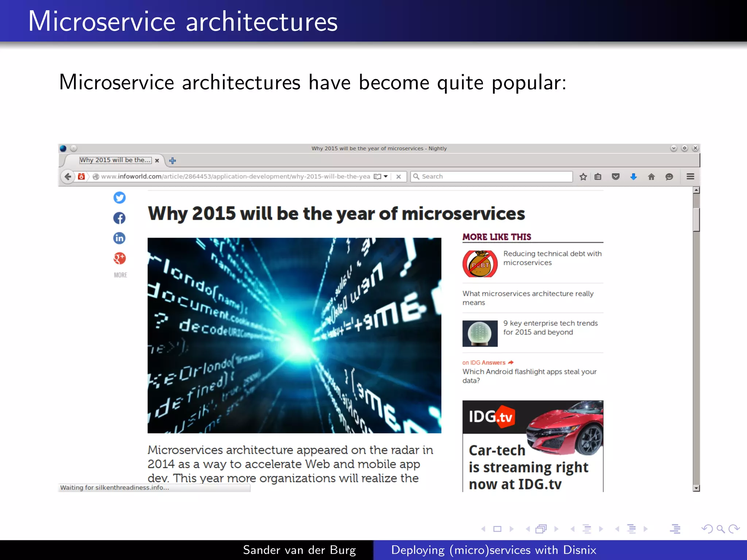Share the article on LinkedIn
This screenshot has height=560, width=747.
click(x=119, y=238)
